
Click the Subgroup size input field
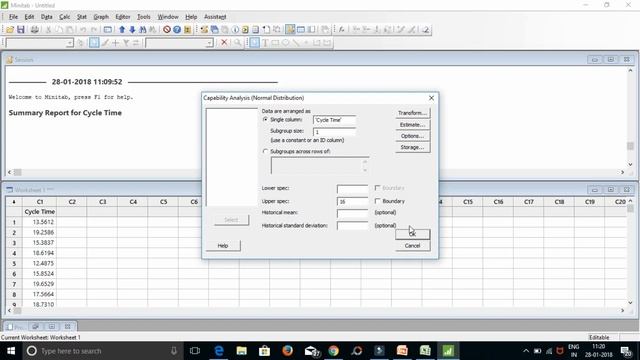pos(334,132)
